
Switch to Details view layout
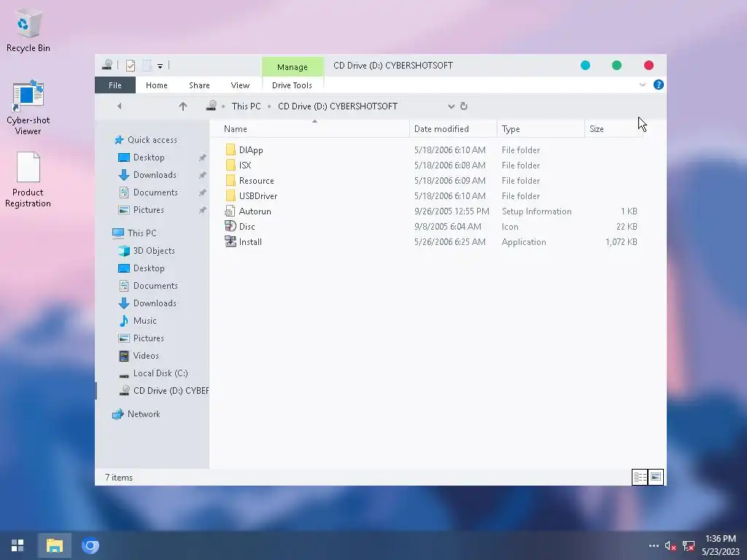pos(639,477)
